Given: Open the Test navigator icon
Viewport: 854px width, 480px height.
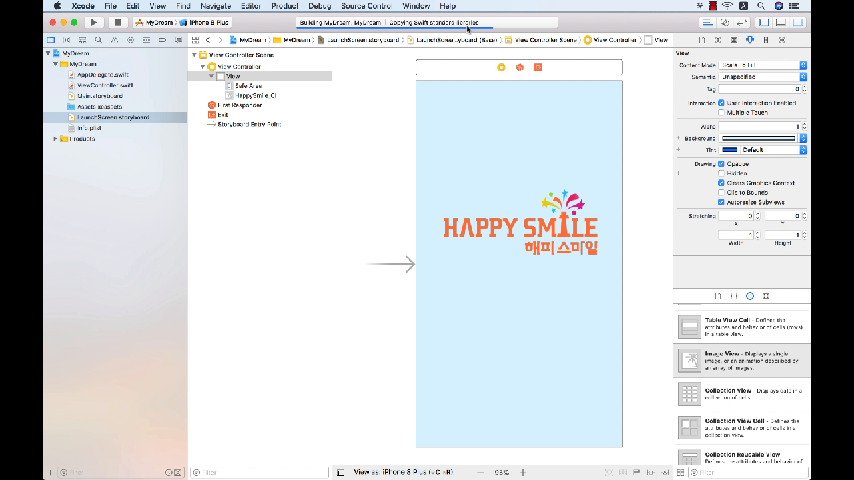Looking at the screenshot, I should pos(130,40).
